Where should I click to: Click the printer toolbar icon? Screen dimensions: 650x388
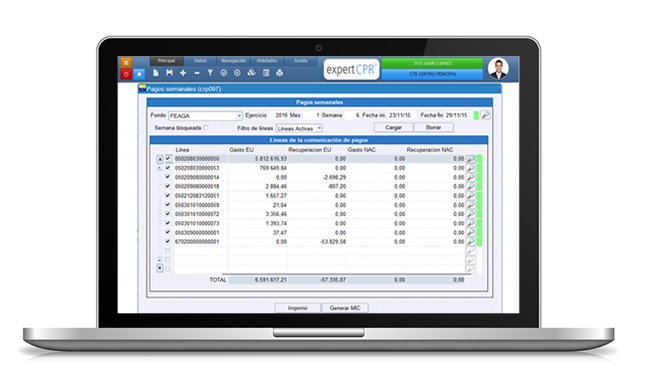[280, 73]
